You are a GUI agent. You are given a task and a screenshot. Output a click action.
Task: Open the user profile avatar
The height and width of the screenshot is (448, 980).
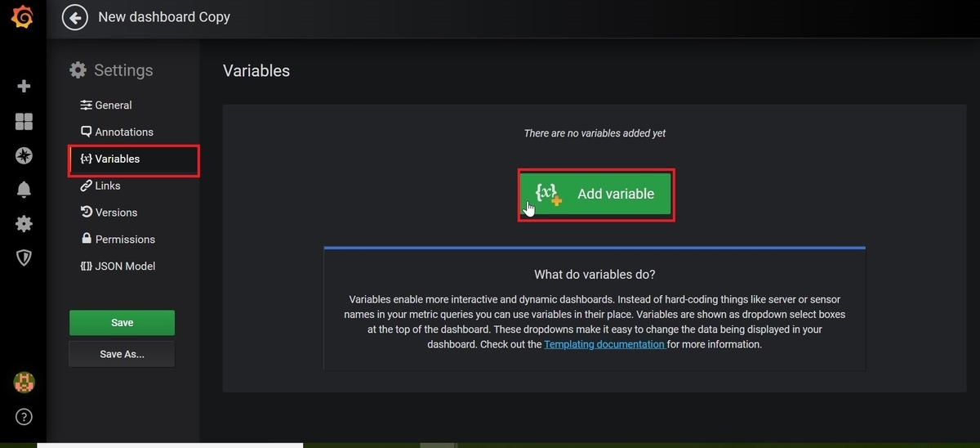(24, 382)
